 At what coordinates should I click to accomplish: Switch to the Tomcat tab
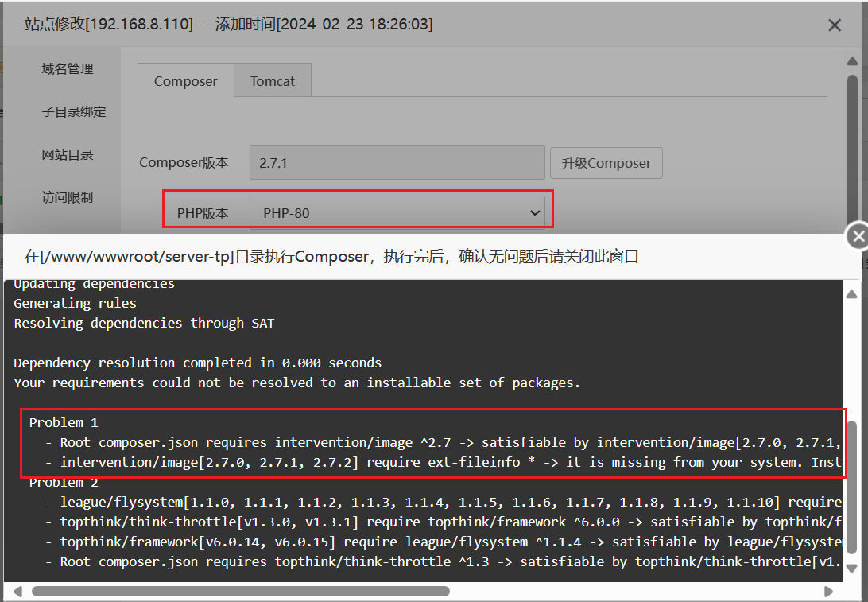pos(273,81)
